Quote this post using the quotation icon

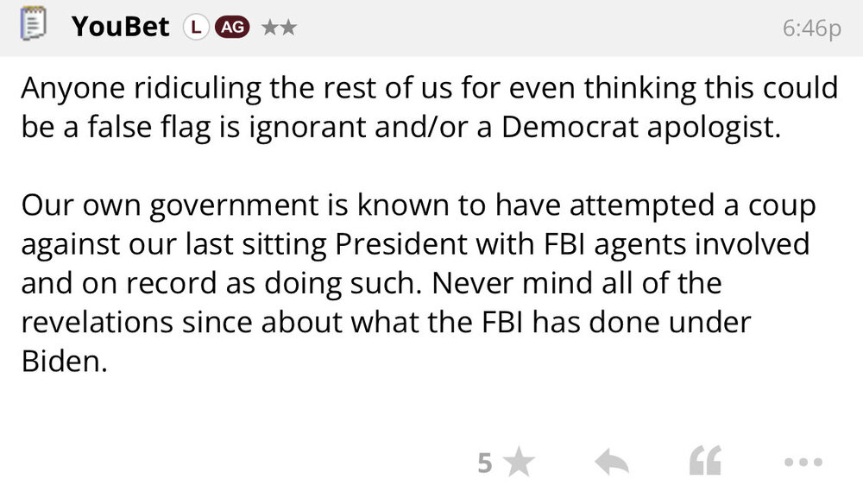click(x=705, y=463)
